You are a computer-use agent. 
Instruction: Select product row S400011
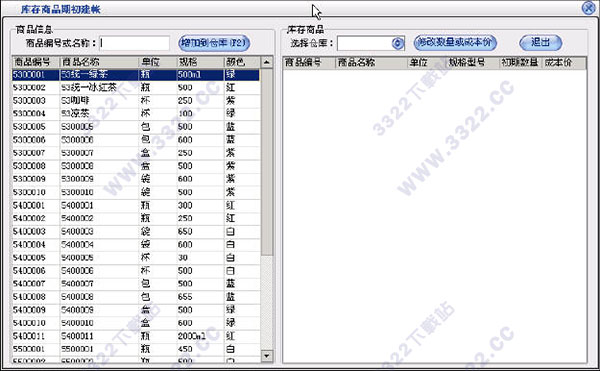click(136, 336)
